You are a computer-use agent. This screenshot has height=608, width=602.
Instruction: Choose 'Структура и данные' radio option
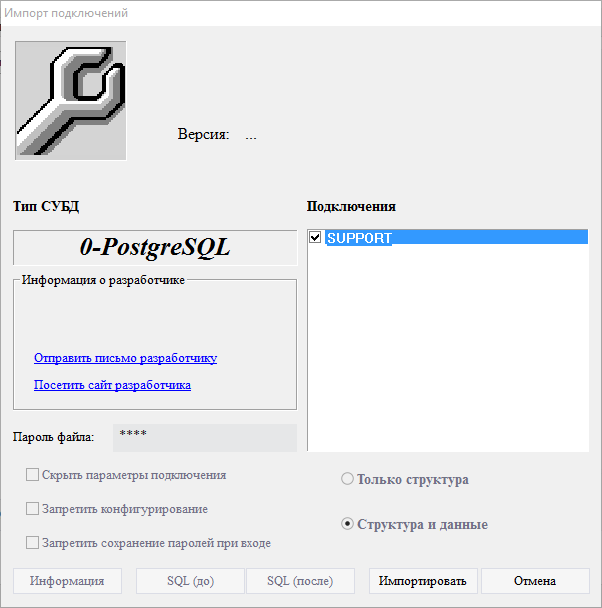tap(347, 524)
